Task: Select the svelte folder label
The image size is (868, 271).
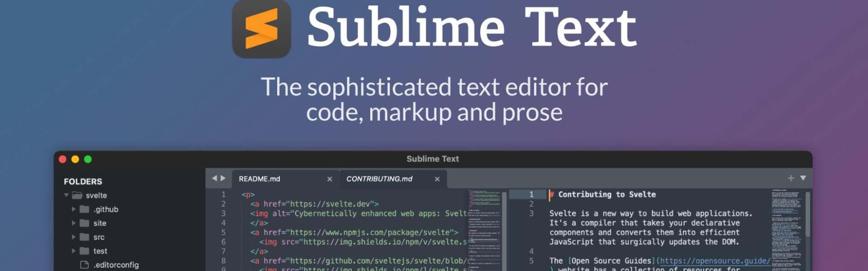Action: point(96,196)
